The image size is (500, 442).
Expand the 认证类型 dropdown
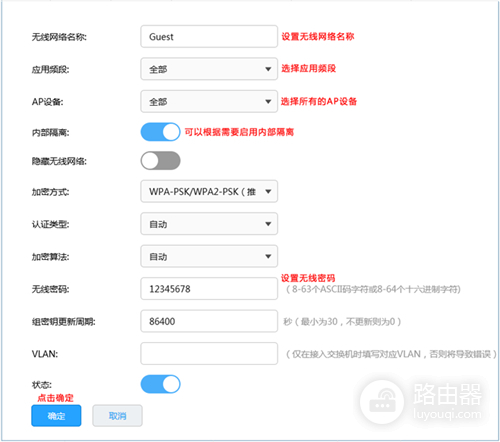209,224
